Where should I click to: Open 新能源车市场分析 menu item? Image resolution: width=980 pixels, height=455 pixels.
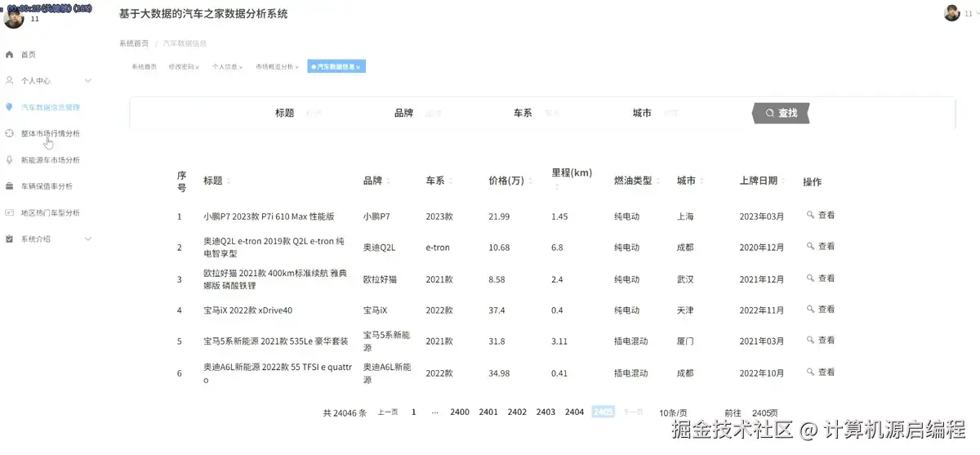coord(51,160)
